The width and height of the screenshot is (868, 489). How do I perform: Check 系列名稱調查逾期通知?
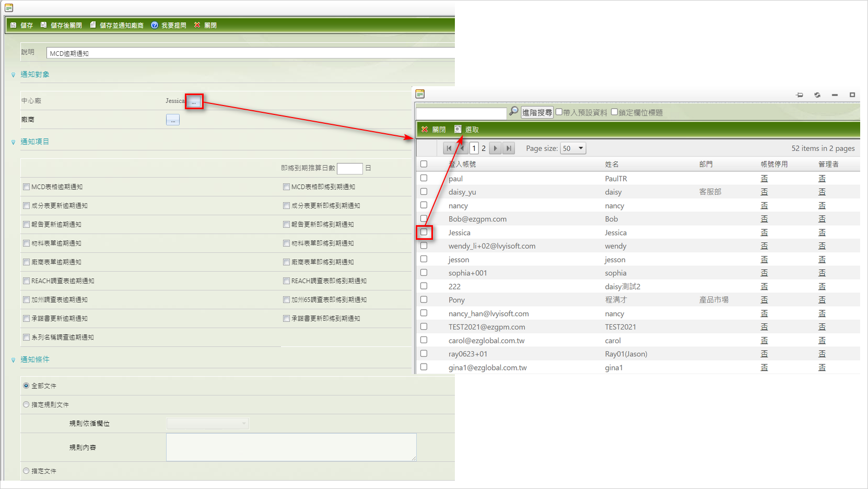(x=26, y=337)
